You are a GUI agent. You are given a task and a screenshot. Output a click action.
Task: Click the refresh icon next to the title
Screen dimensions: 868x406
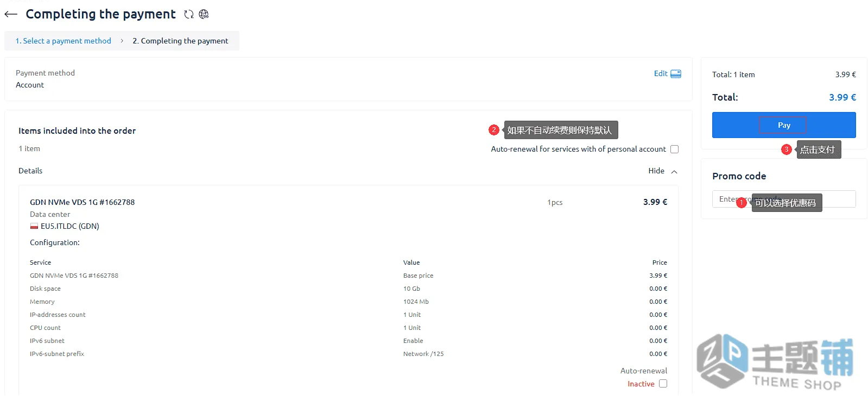tap(189, 14)
